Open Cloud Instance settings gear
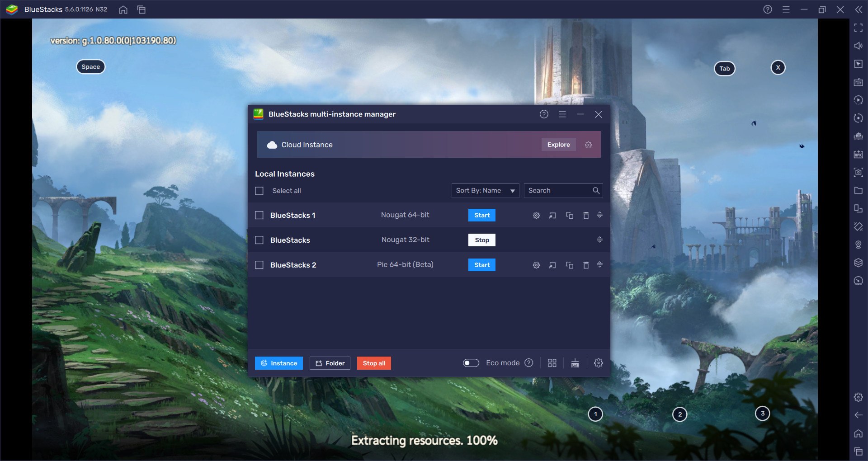 coord(588,145)
